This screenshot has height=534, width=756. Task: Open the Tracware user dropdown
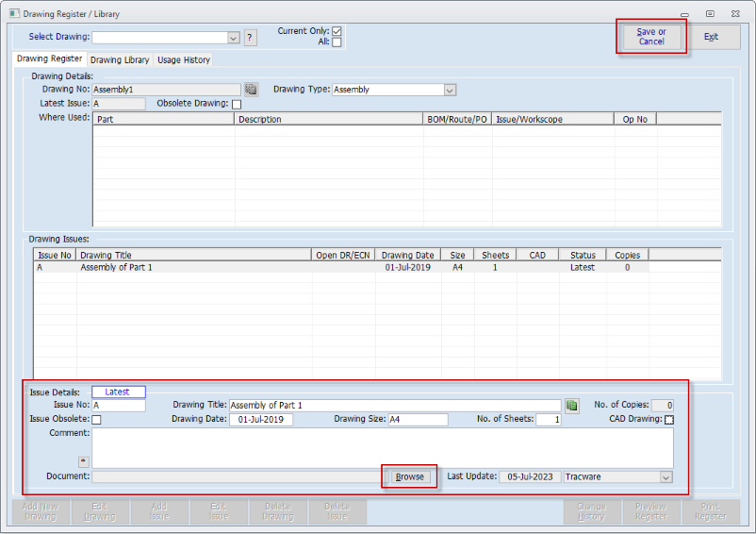click(667, 477)
